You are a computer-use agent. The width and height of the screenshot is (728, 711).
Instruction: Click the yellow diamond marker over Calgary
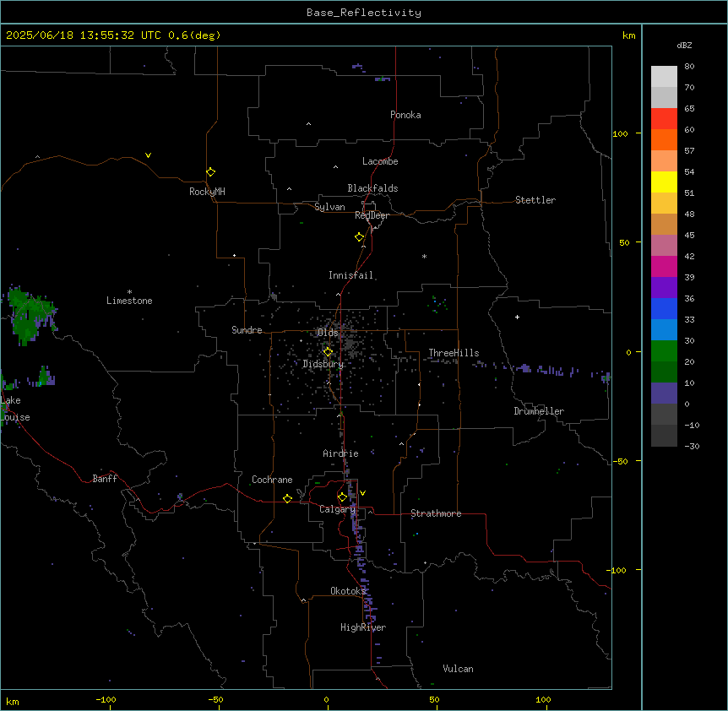(x=342, y=497)
